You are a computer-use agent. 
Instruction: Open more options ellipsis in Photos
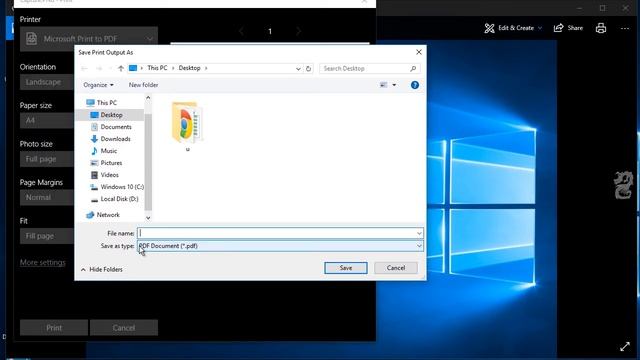(x=625, y=29)
